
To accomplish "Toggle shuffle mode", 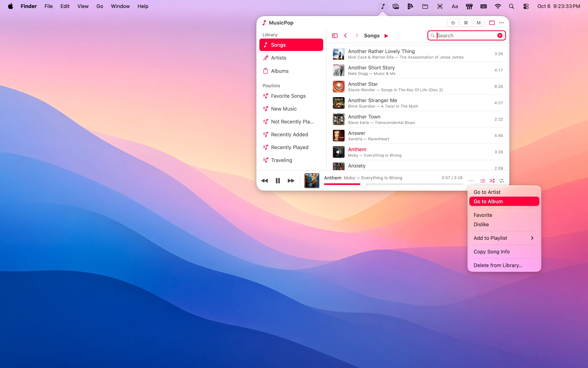I will [492, 181].
